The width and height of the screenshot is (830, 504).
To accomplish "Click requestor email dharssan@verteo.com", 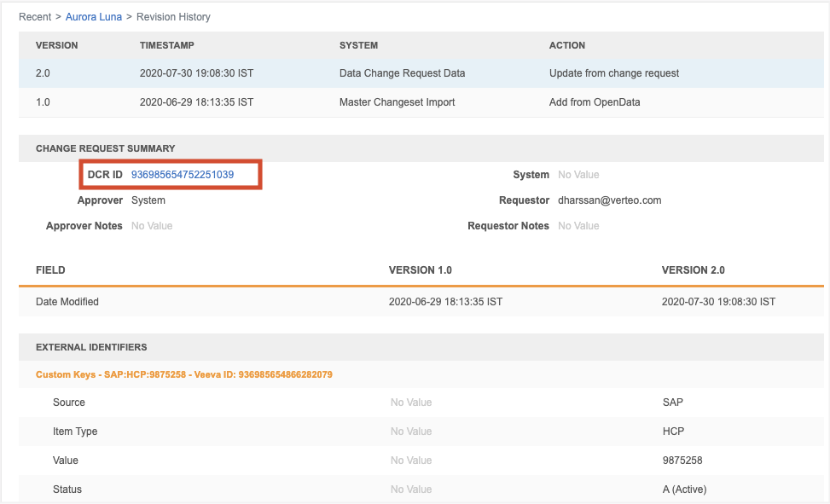I will pos(609,200).
